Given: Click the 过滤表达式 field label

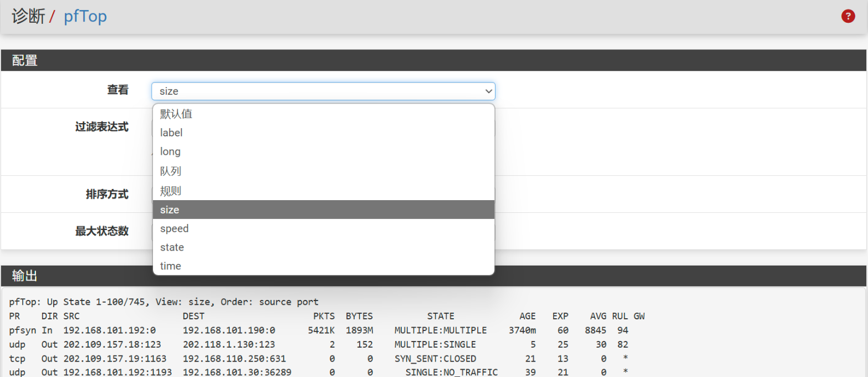Looking at the screenshot, I should click(x=101, y=127).
